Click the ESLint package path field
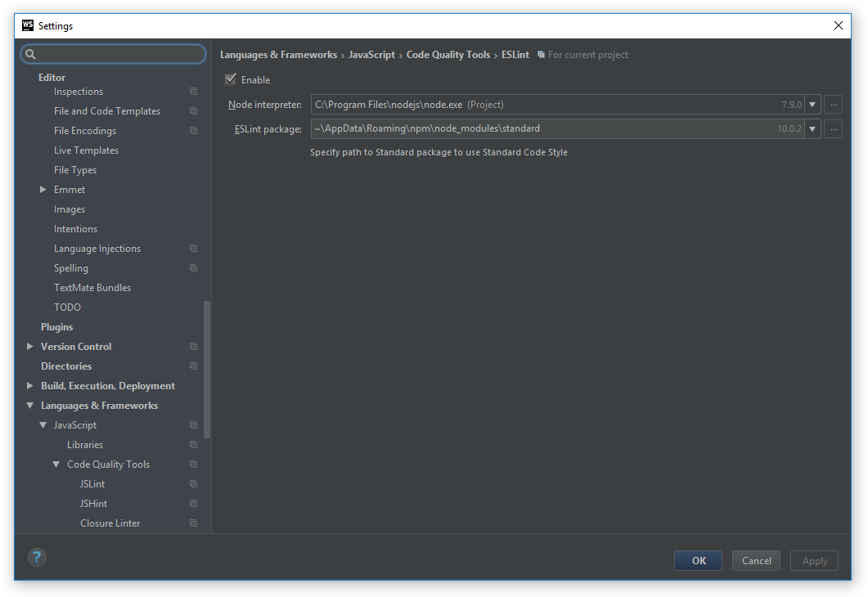 pos(557,129)
